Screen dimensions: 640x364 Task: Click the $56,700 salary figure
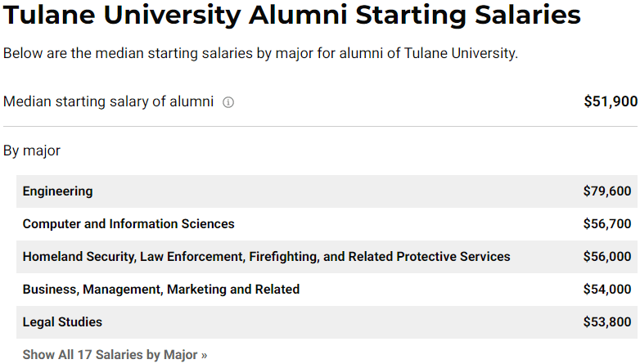click(x=607, y=223)
